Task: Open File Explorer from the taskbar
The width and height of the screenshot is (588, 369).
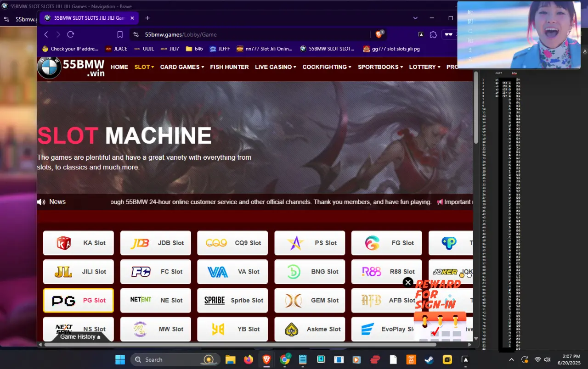Action: click(x=230, y=359)
